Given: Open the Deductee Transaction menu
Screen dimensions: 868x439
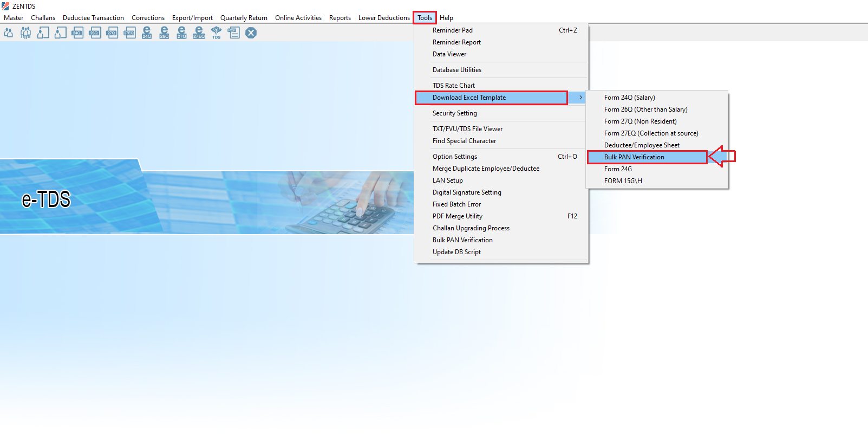Looking at the screenshot, I should [93, 18].
